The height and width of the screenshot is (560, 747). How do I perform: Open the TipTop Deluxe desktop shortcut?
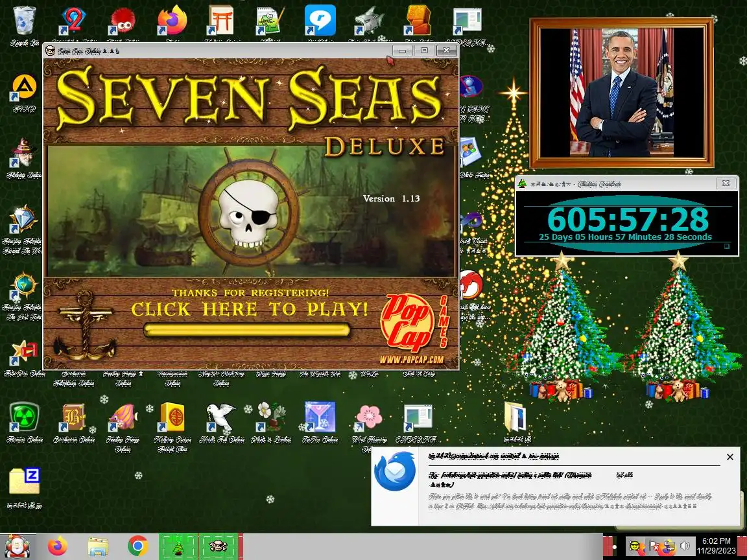320,417
